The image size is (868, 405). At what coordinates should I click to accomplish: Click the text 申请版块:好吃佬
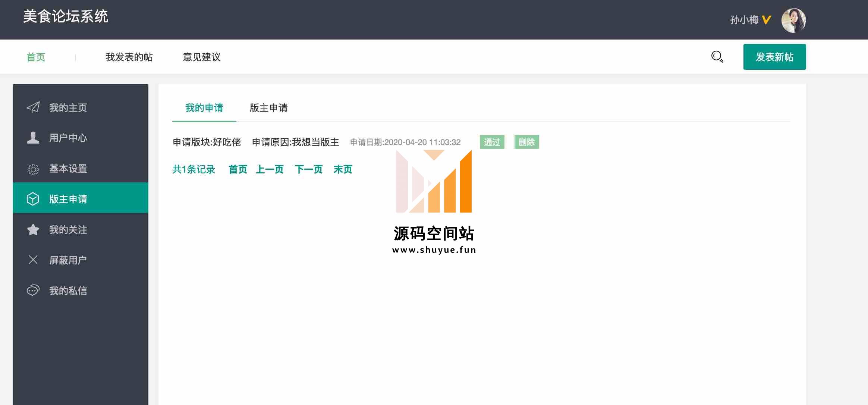pyautogui.click(x=207, y=142)
